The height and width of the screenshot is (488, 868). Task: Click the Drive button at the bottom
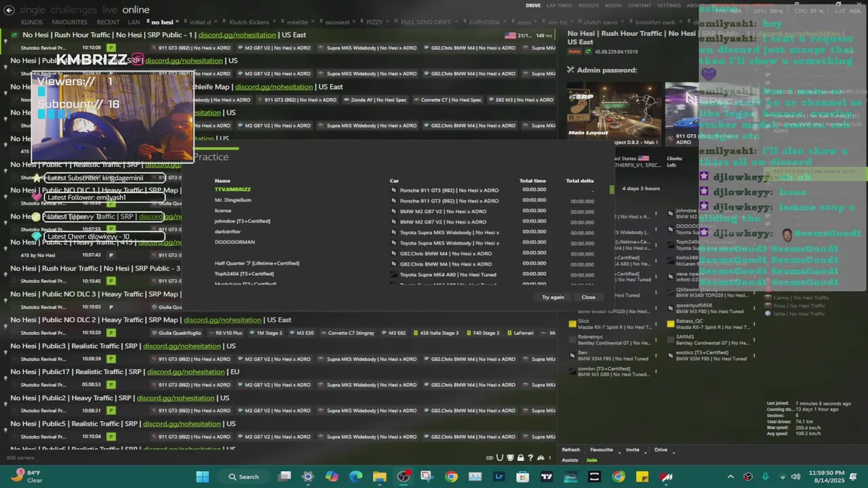point(660,449)
